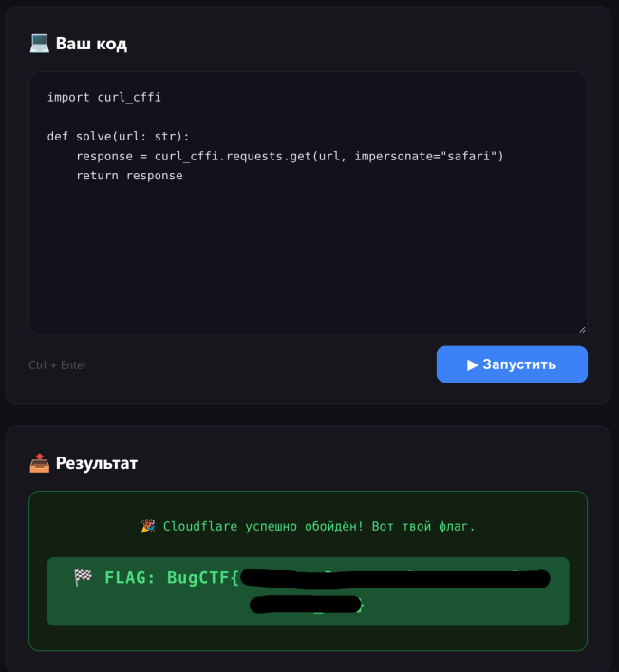Click the curl_cffi.requests.get line of code

(290, 156)
